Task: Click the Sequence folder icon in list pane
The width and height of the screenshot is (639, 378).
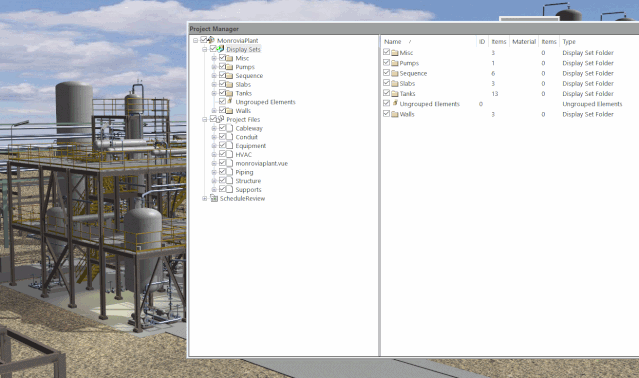Action: click(x=394, y=73)
